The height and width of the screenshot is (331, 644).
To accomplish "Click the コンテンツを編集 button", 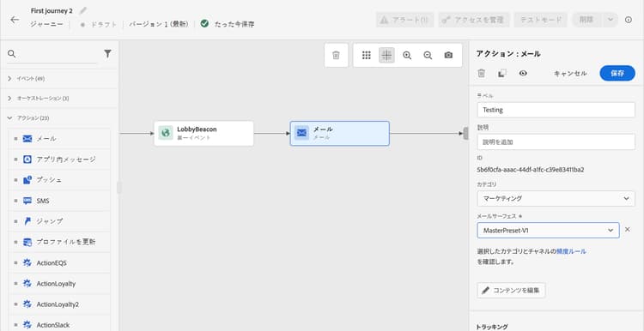I will coord(512,291).
